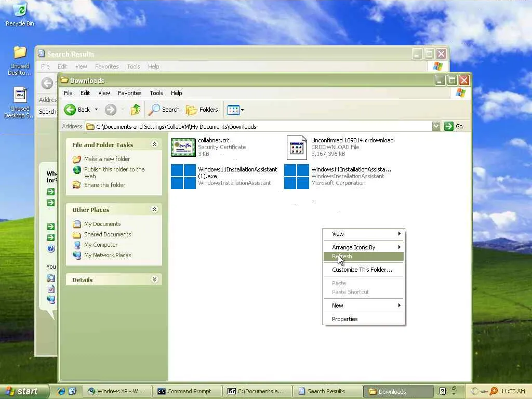
Task: Select the Unconfirmed 109314.crdownload file icon
Action: pos(297,147)
